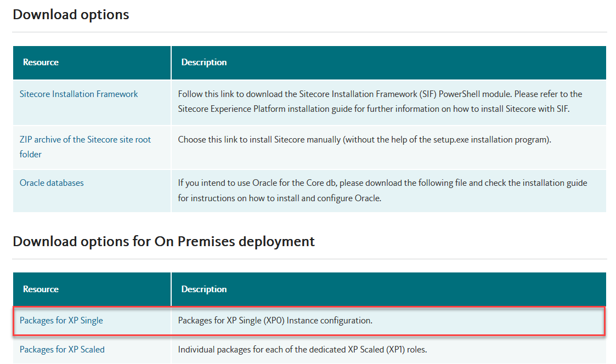Open the Oracle databases link
This screenshot has width=616, height=364.
point(52,183)
